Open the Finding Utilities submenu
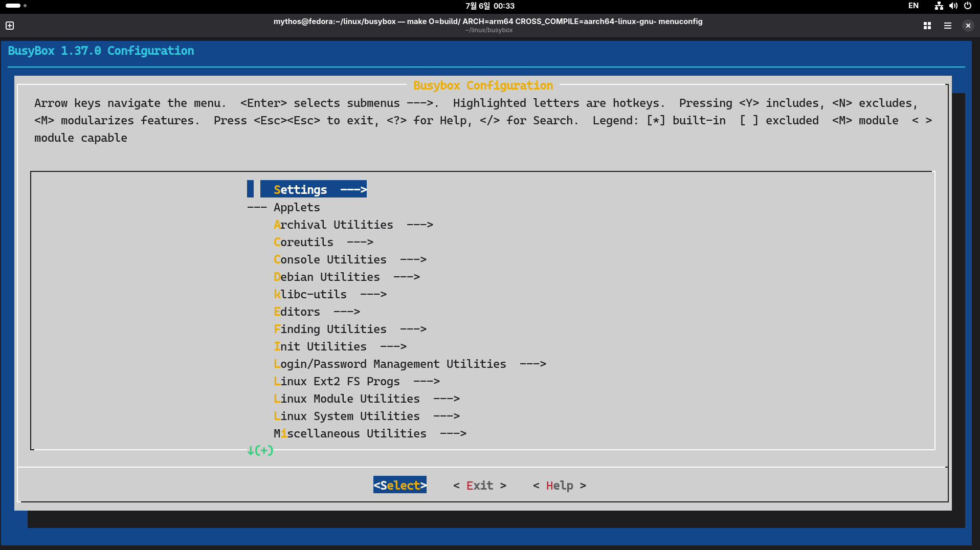Viewport: 980px width, 550px height. click(x=350, y=329)
